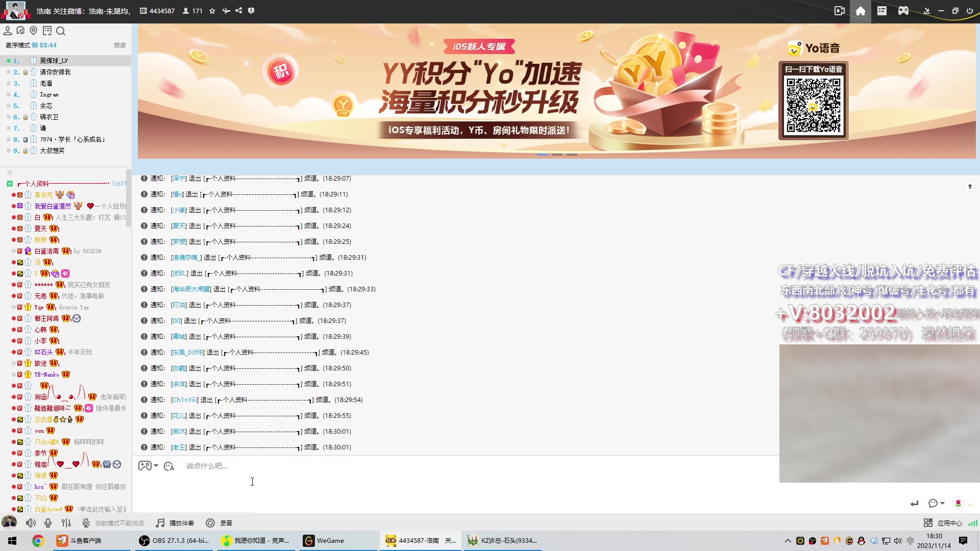Open the message board icon in left toolbar

tap(47, 31)
